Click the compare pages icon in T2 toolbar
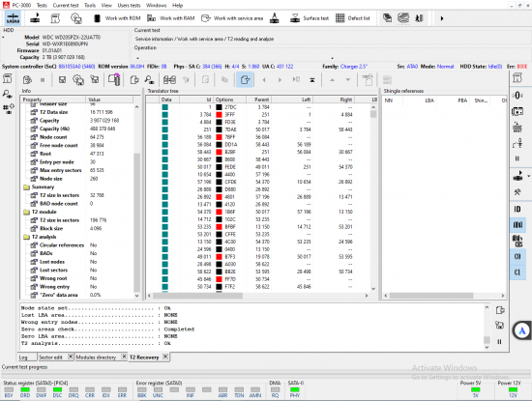532x401 pixels. tap(169, 80)
